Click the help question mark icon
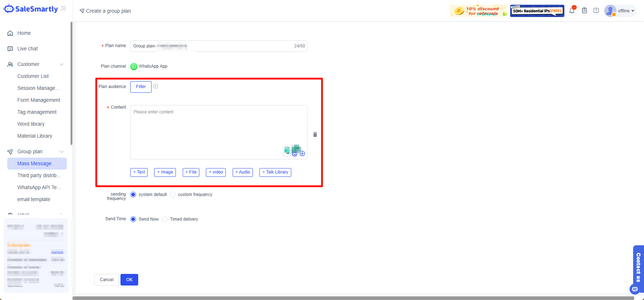644x300 pixels. (x=596, y=11)
